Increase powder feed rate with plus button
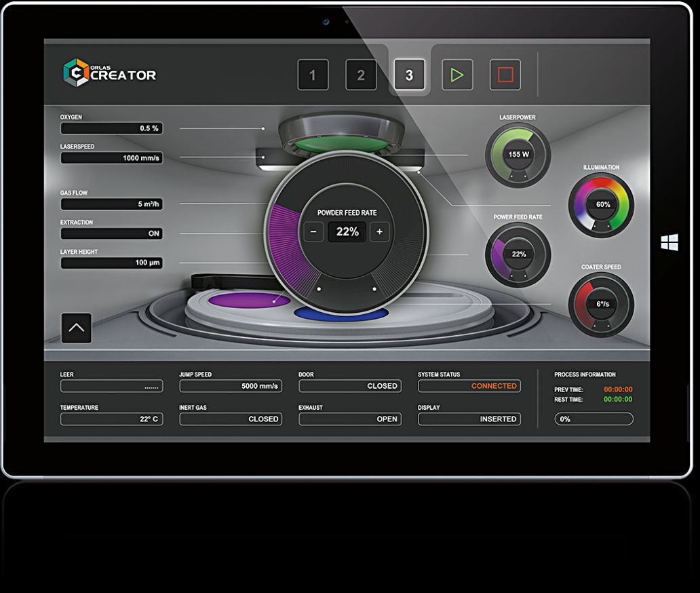700x593 pixels. (379, 232)
